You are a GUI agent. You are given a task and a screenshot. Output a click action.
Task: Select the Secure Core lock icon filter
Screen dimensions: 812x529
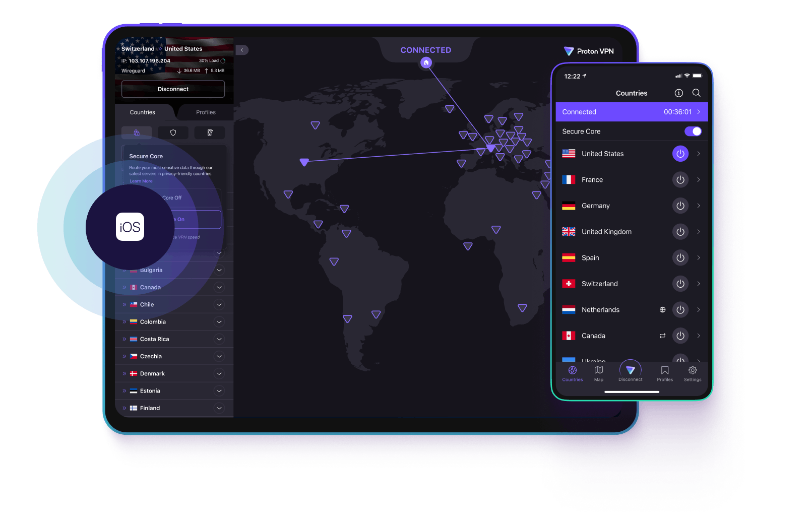pyautogui.click(x=137, y=133)
